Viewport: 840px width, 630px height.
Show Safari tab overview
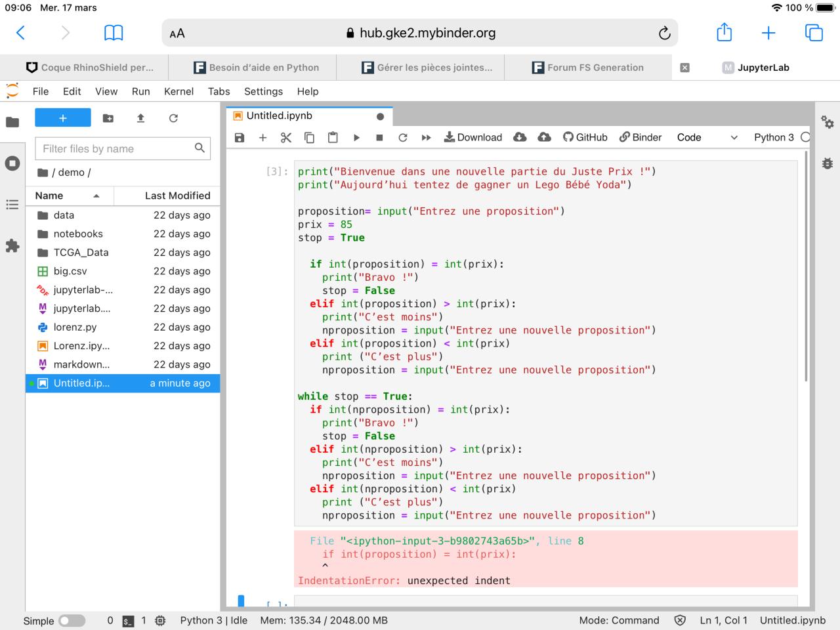(814, 33)
